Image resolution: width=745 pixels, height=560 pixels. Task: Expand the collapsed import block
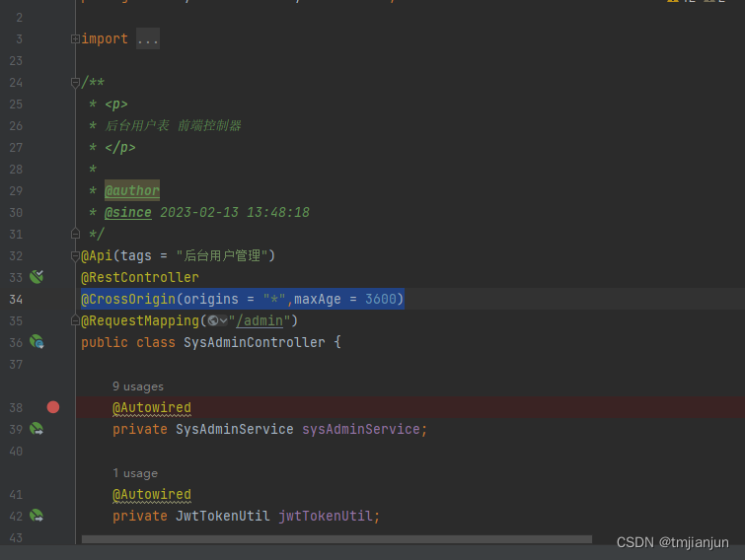75,38
